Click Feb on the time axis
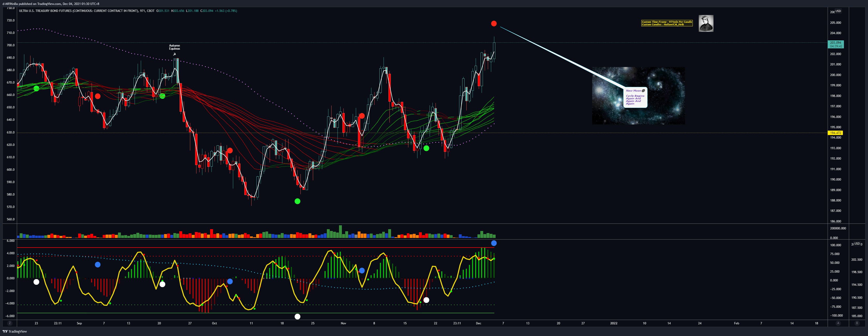The width and height of the screenshot is (868, 336). (737, 323)
